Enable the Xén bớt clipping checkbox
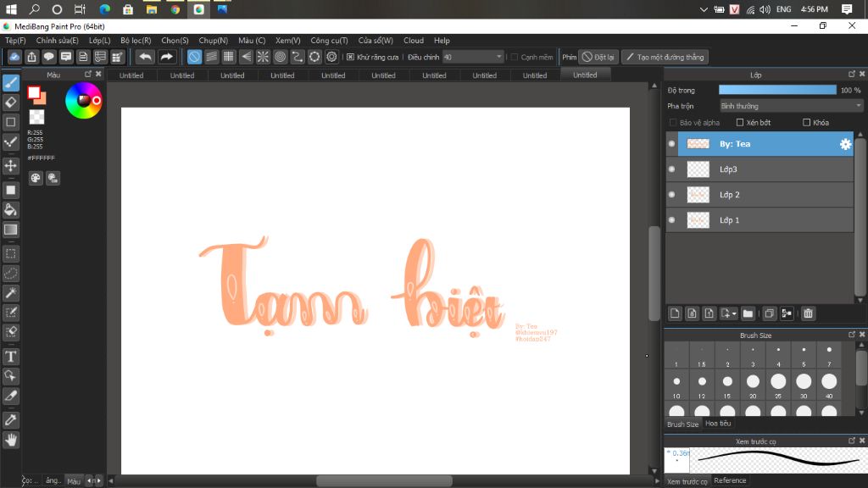 click(739, 122)
